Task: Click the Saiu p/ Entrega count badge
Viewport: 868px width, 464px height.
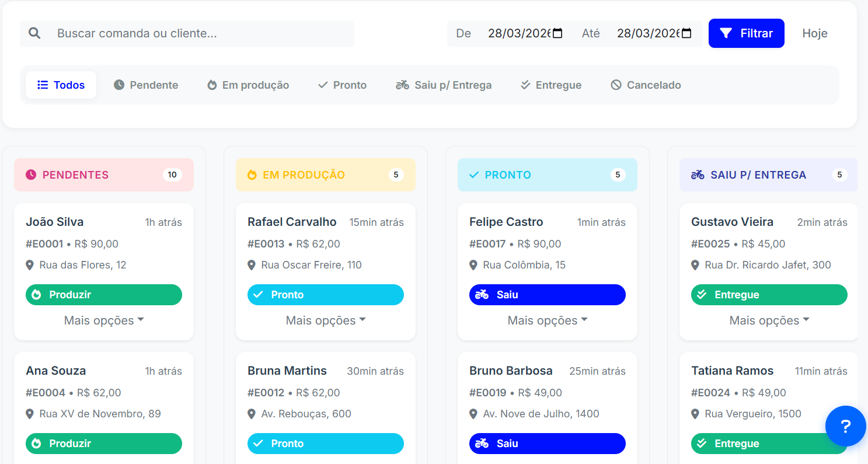Action: tap(839, 175)
